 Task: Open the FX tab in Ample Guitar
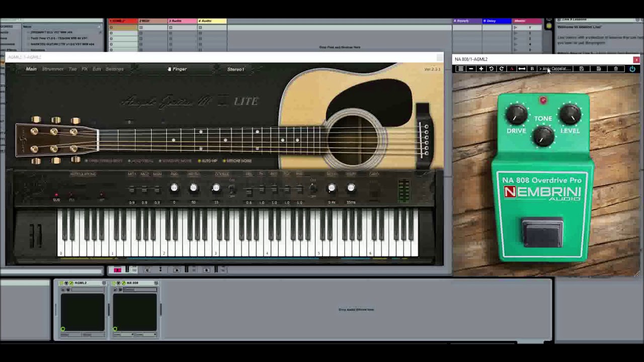point(85,69)
